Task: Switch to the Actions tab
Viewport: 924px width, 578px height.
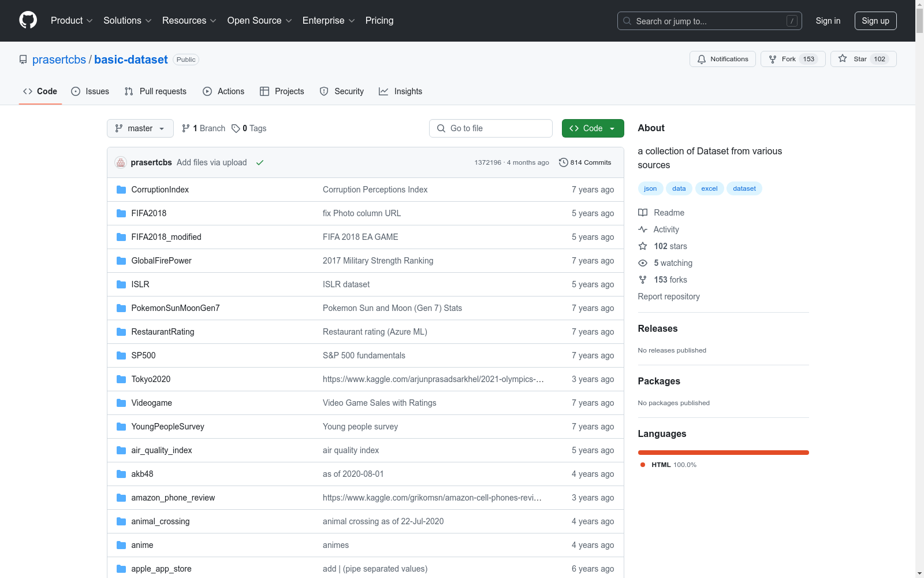Action: pos(223,91)
